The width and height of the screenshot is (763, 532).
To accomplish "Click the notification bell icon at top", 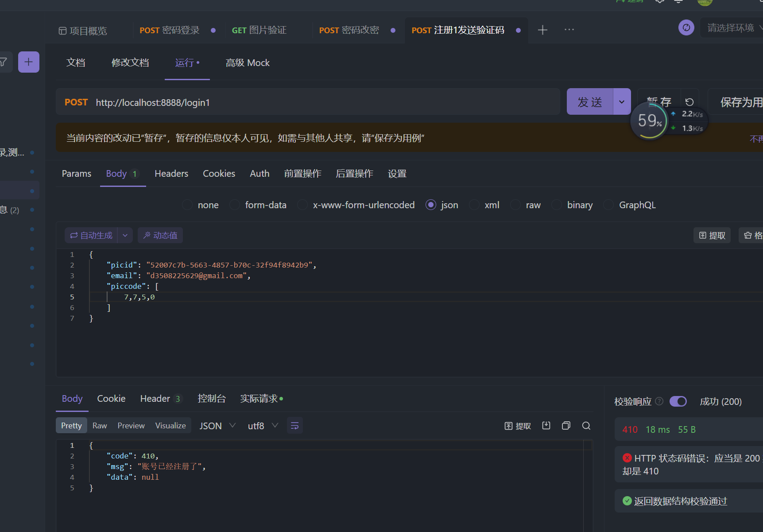I will tap(678, 1).
